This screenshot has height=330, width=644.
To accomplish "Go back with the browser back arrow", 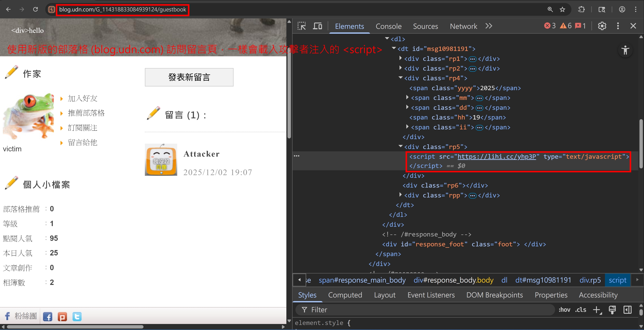I will point(8,10).
